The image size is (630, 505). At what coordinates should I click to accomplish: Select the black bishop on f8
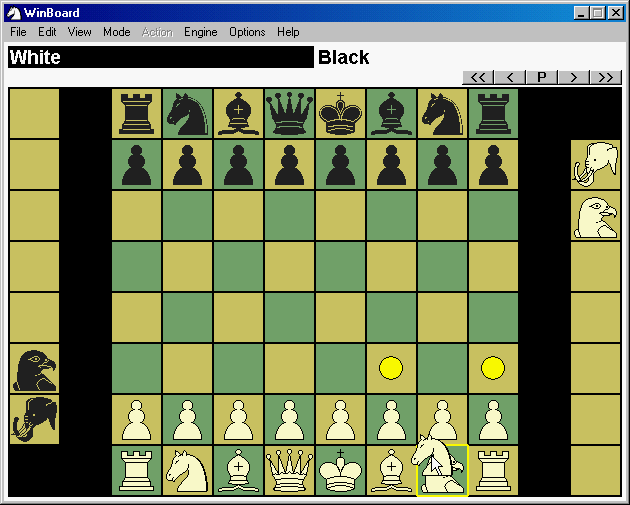click(x=391, y=114)
